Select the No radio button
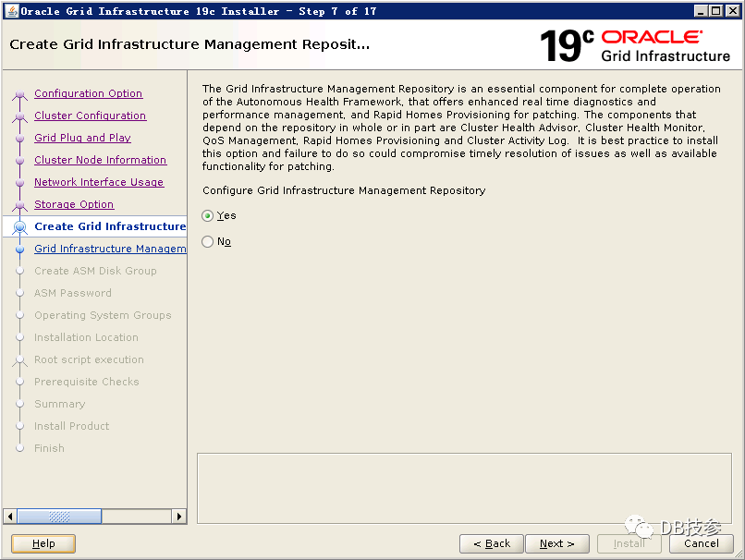The width and height of the screenshot is (745, 560). pyautogui.click(x=207, y=242)
